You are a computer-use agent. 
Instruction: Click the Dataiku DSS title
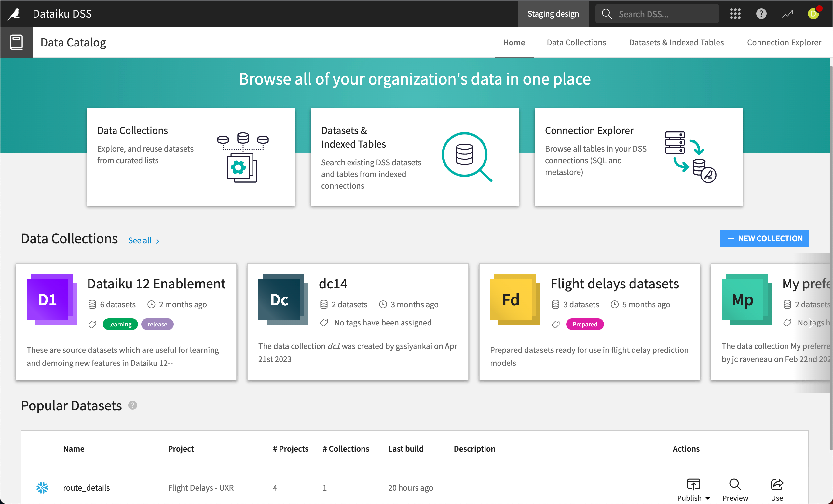(x=62, y=14)
